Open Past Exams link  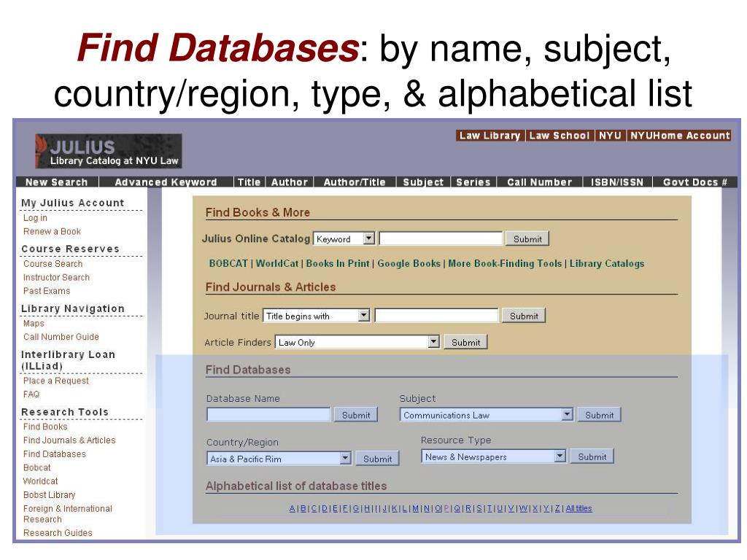pos(47,291)
